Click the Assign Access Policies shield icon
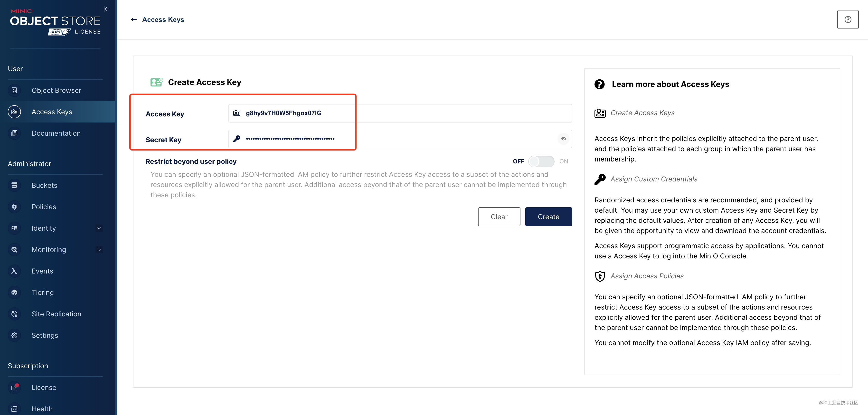 pyautogui.click(x=600, y=276)
